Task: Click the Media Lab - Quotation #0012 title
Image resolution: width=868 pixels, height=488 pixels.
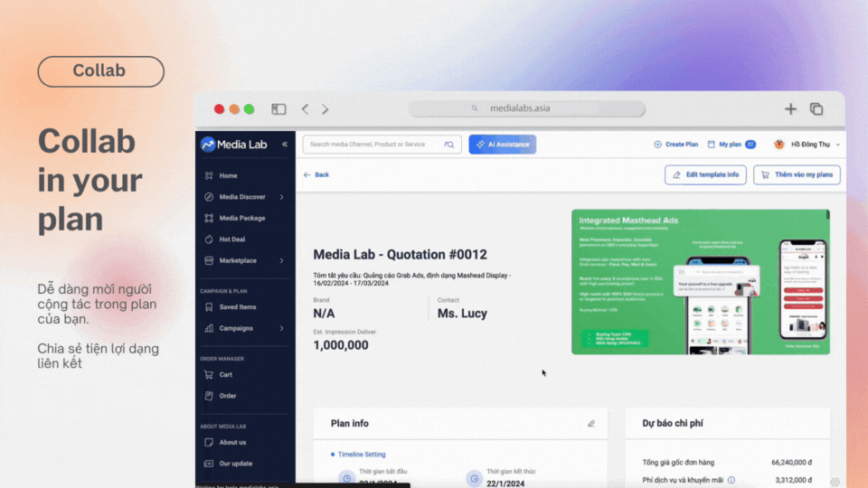Action: pos(401,255)
